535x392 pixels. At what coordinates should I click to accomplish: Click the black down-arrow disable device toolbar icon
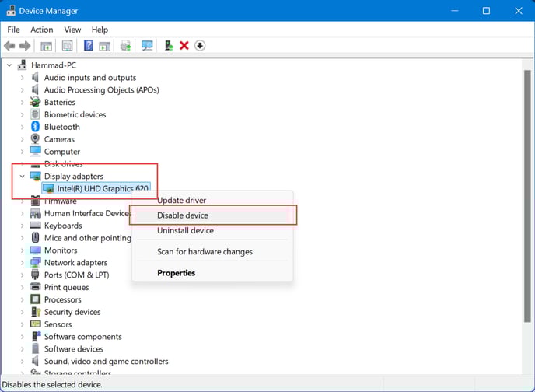pos(200,46)
